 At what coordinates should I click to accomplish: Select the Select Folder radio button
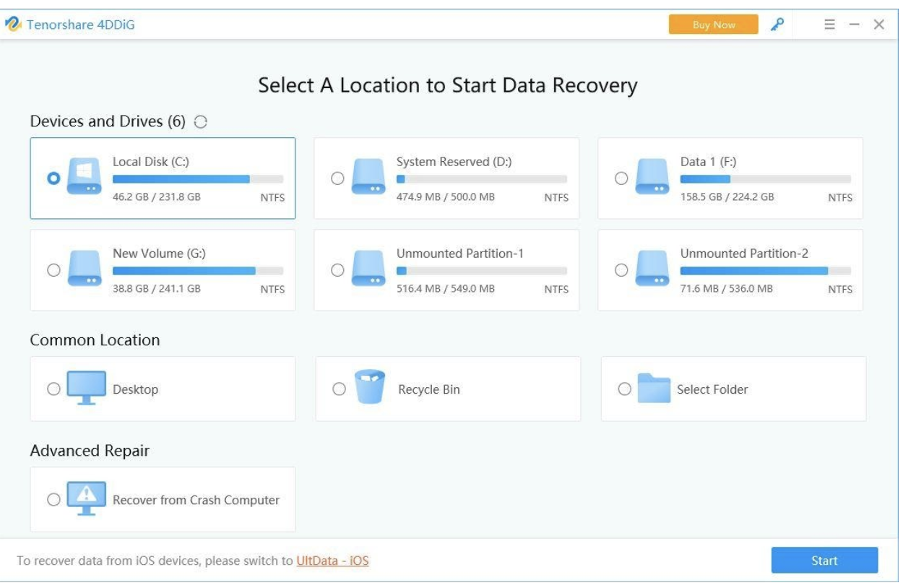click(x=624, y=389)
